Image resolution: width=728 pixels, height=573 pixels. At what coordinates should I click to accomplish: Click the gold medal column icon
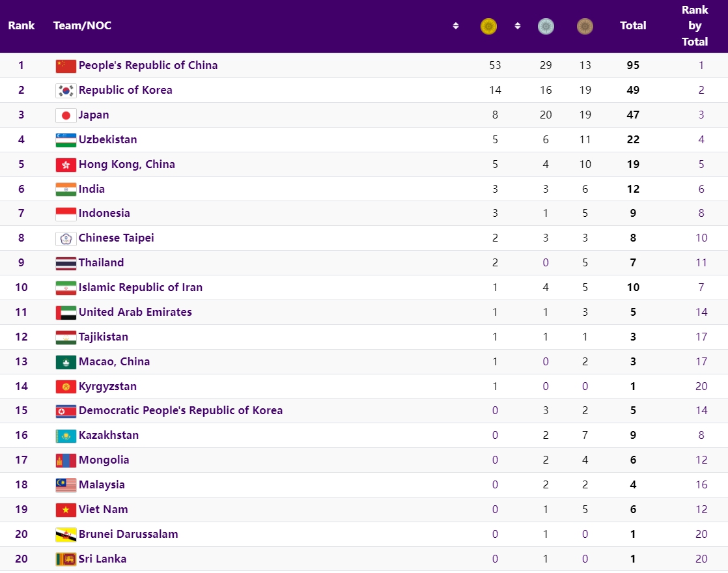point(488,26)
